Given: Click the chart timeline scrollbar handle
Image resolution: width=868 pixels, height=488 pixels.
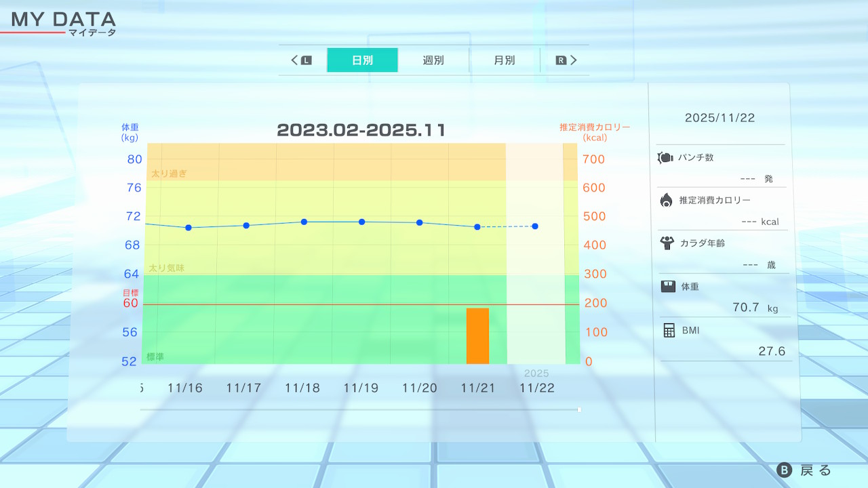Looking at the screenshot, I should point(579,409).
